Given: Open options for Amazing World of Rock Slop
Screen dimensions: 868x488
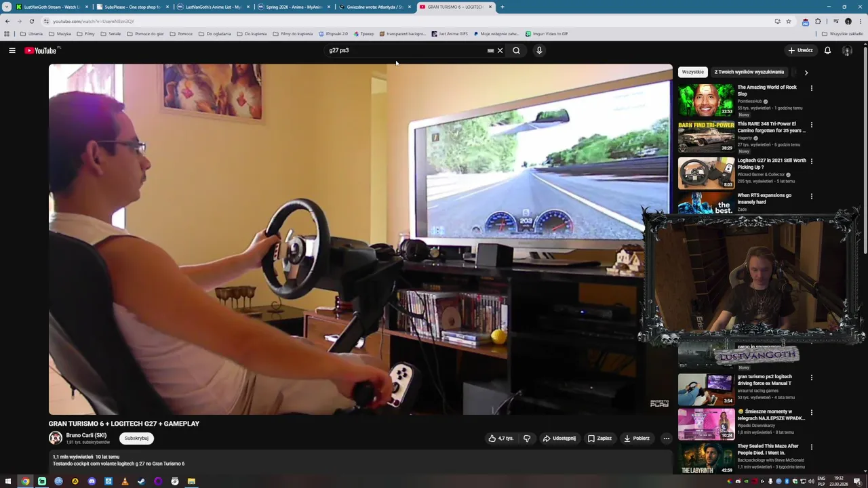Looking at the screenshot, I should pos(811,88).
